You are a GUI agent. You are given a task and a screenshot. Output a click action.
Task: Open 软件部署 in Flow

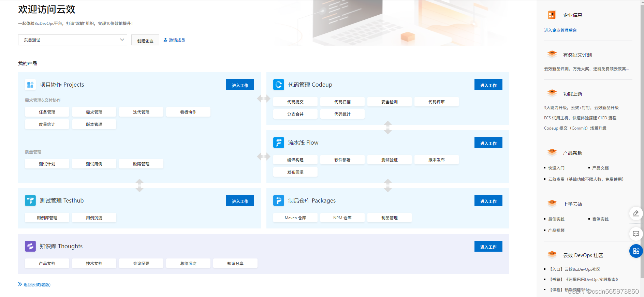342,160
